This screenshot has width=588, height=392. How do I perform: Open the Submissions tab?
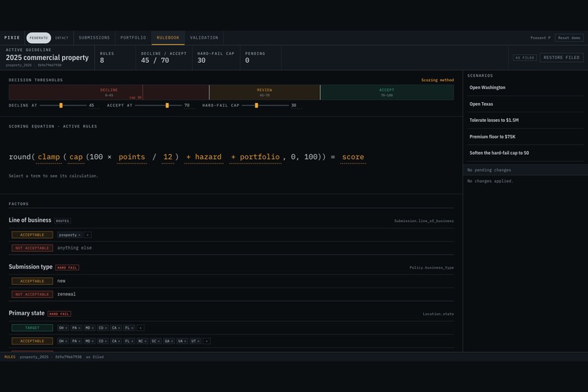pos(94,38)
